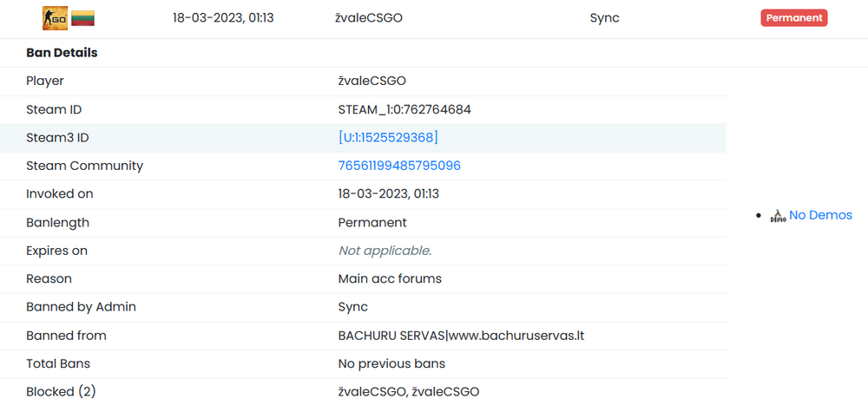This screenshot has width=868, height=405.
Task: Click the demo icon beside No Demos
Action: tap(778, 216)
